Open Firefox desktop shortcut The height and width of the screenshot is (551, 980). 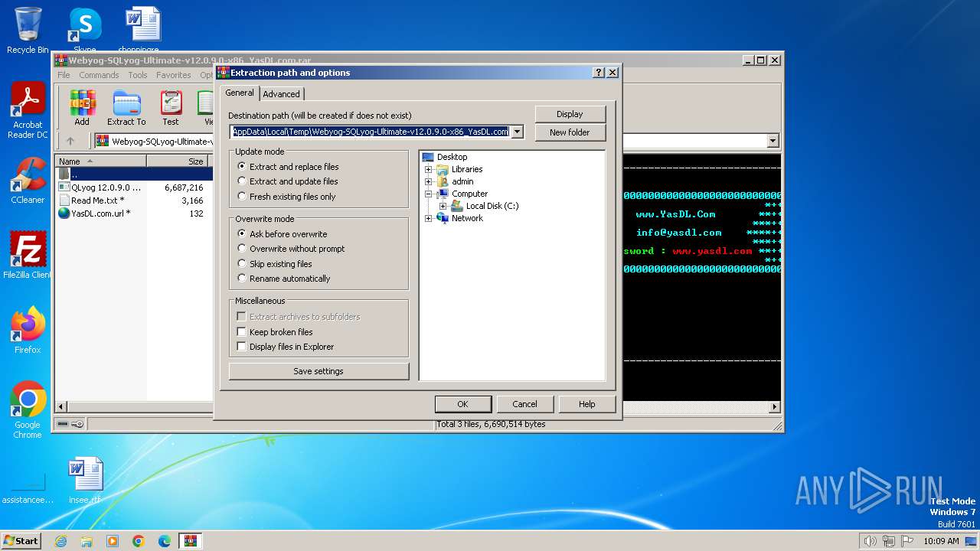(x=28, y=331)
